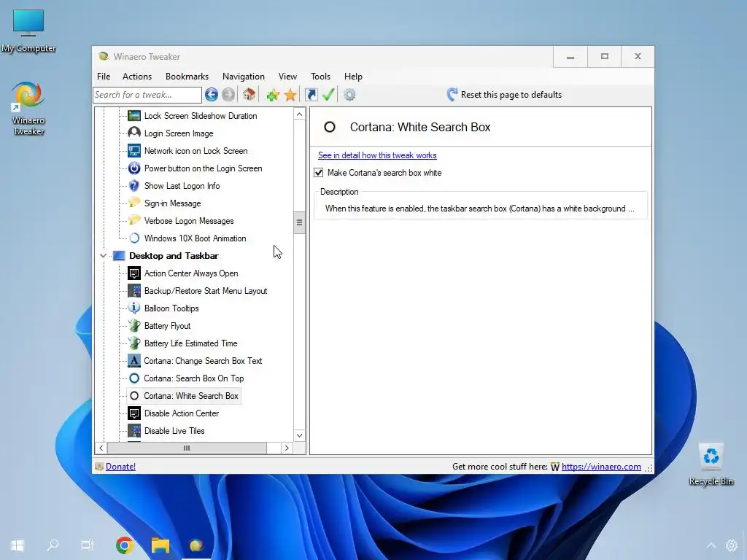Click the green checkmark toolbar icon
Image resolution: width=747 pixels, height=560 pixels.
tap(328, 94)
